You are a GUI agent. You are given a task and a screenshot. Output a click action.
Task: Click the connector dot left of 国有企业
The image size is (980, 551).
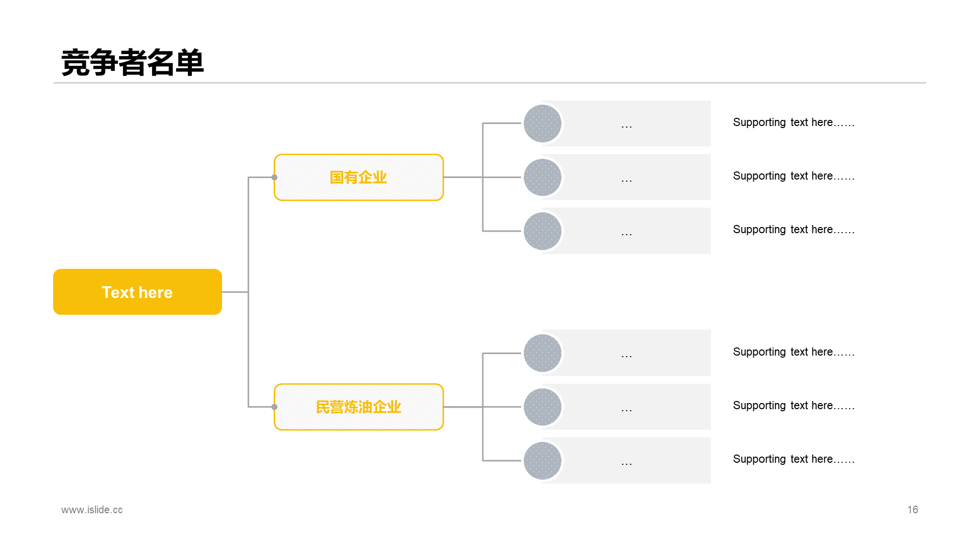point(275,178)
